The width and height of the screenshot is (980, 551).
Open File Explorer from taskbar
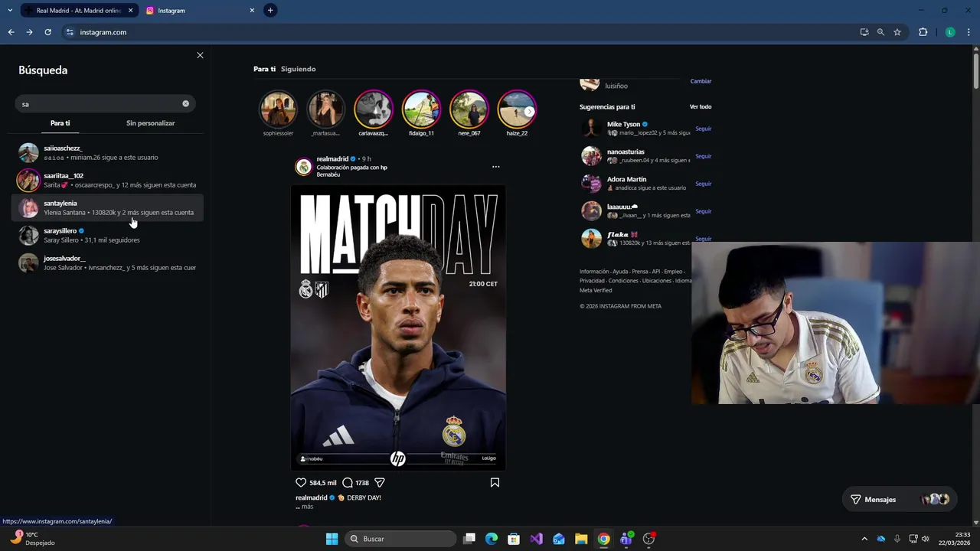click(x=581, y=539)
